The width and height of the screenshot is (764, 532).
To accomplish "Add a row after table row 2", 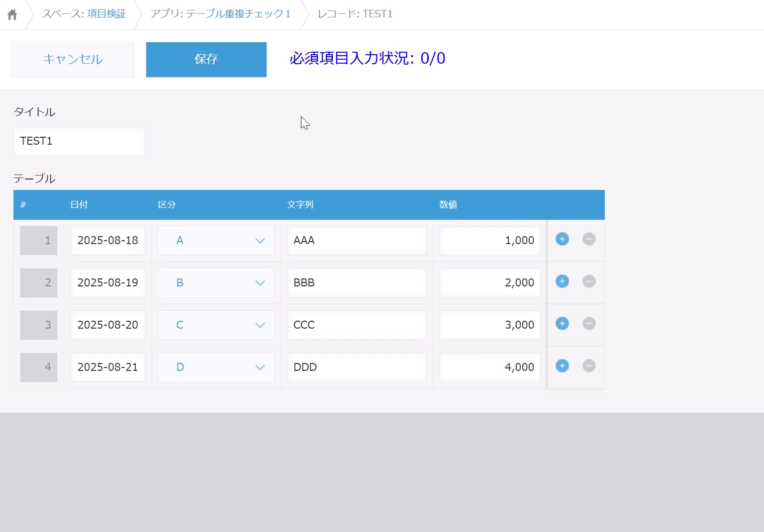I will coord(562,281).
